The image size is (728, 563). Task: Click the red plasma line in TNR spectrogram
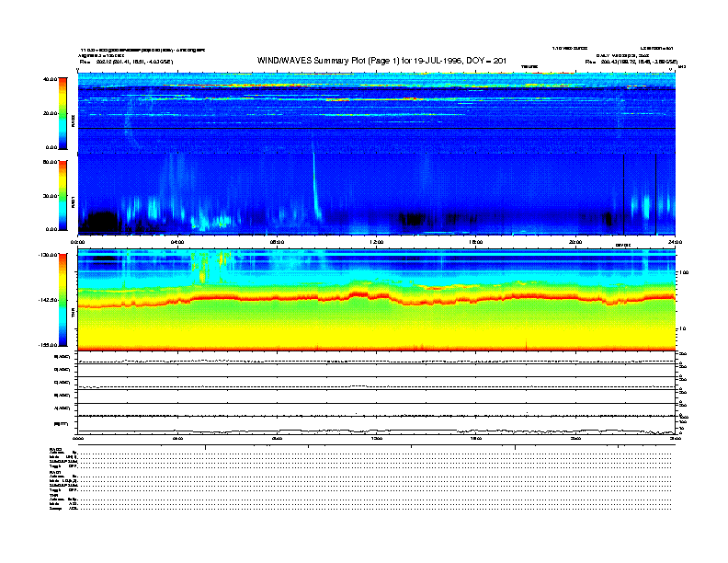coord(377,298)
